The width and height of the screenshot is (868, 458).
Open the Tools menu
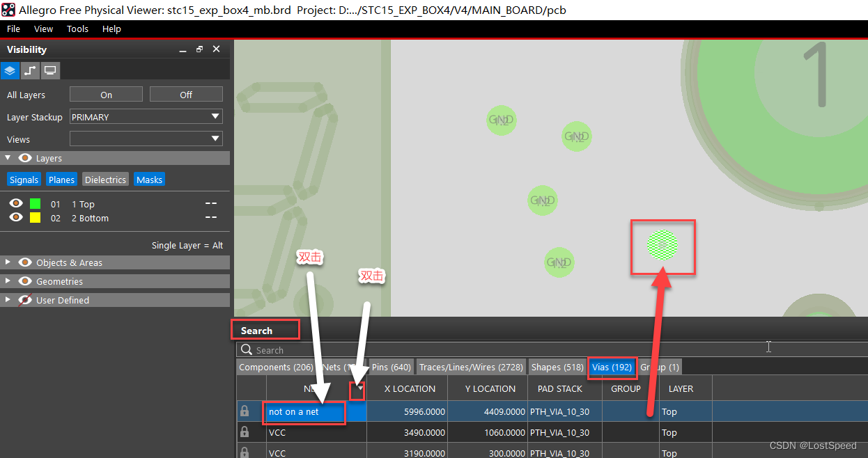77,29
